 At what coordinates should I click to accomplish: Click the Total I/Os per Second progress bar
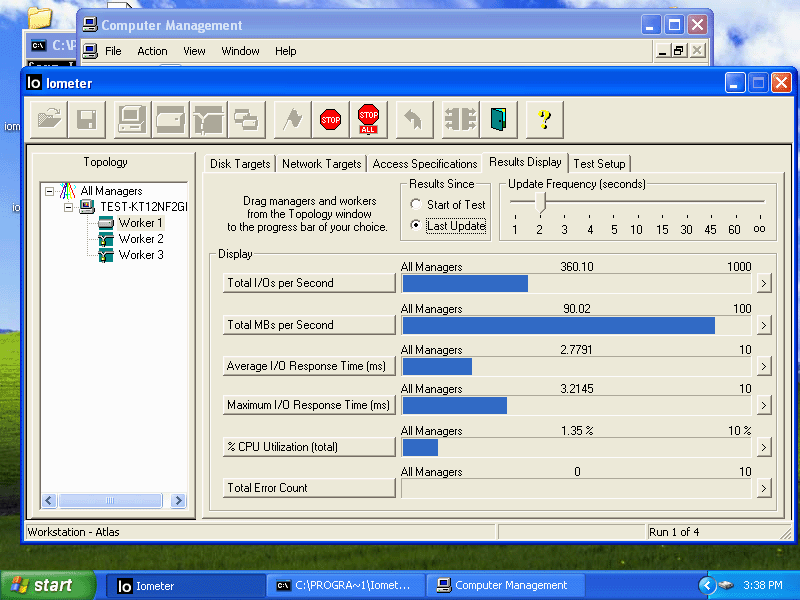pyautogui.click(x=577, y=284)
